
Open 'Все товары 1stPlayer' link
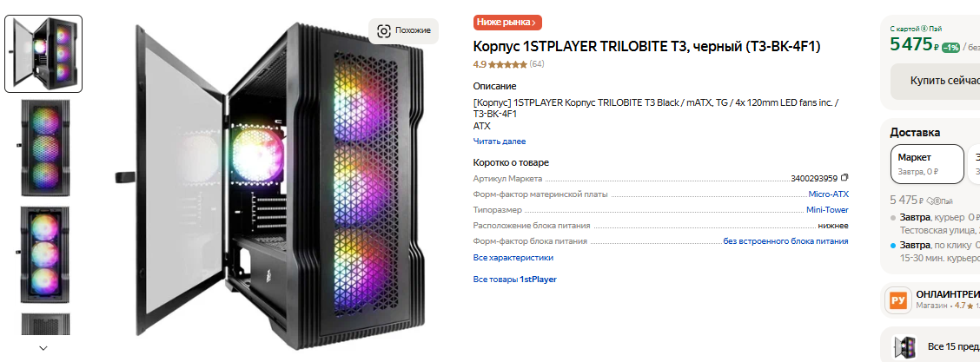tap(514, 280)
